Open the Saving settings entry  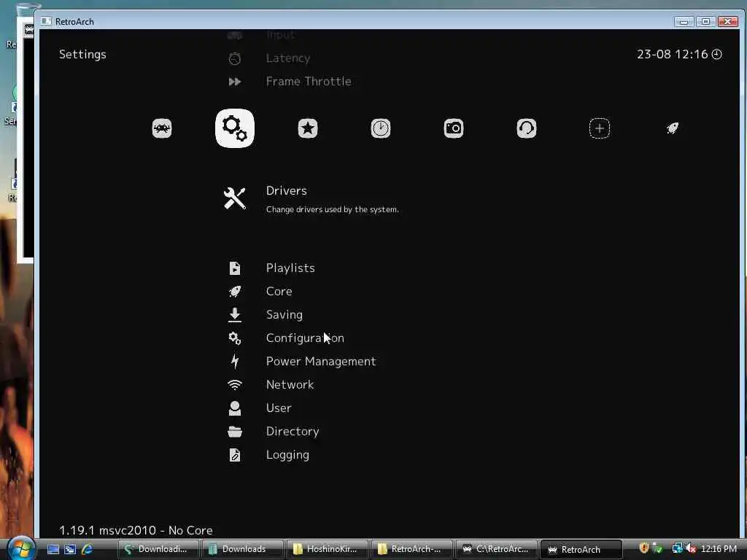tap(285, 315)
